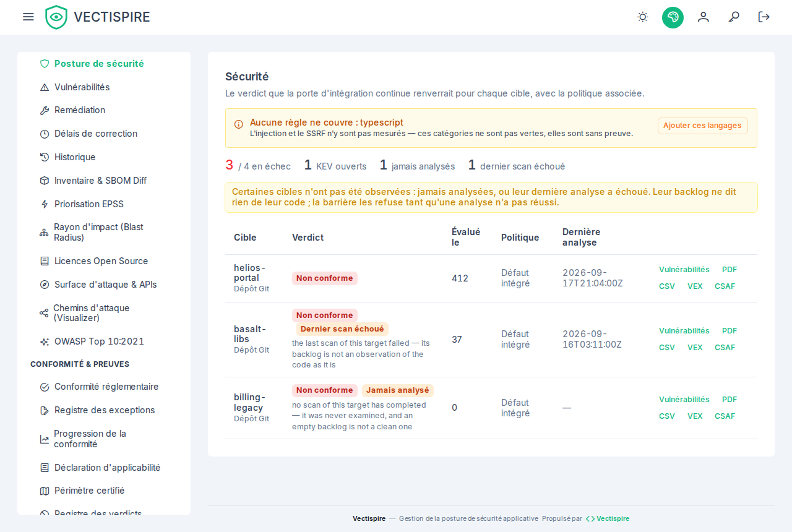Image resolution: width=792 pixels, height=532 pixels.
Task: Click the history icon beside Historique
Action: tap(45, 157)
